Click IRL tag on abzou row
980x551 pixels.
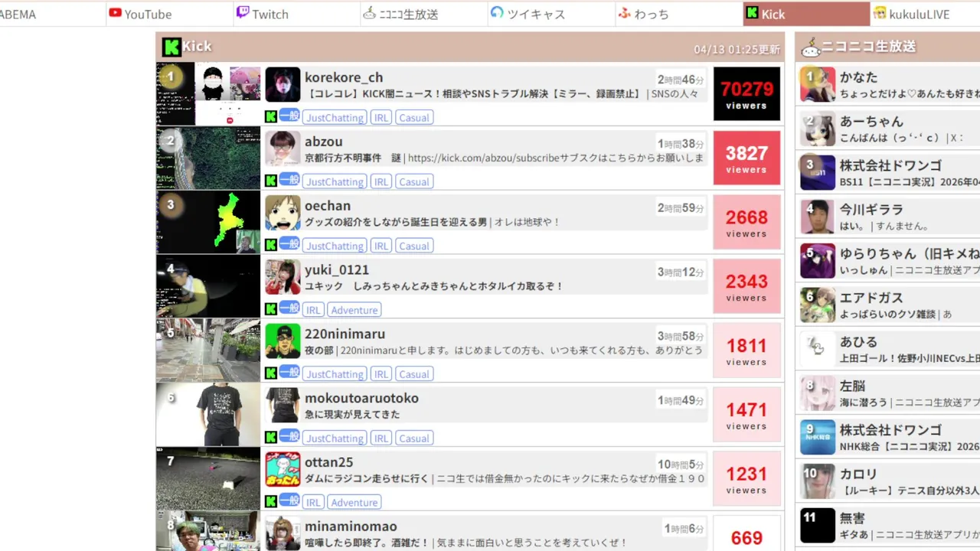tap(381, 182)
